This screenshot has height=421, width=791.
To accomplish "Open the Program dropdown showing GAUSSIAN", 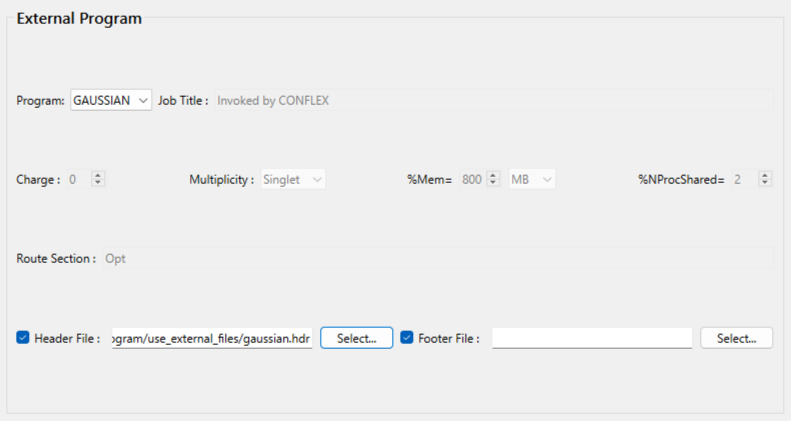I will (111, 100).
